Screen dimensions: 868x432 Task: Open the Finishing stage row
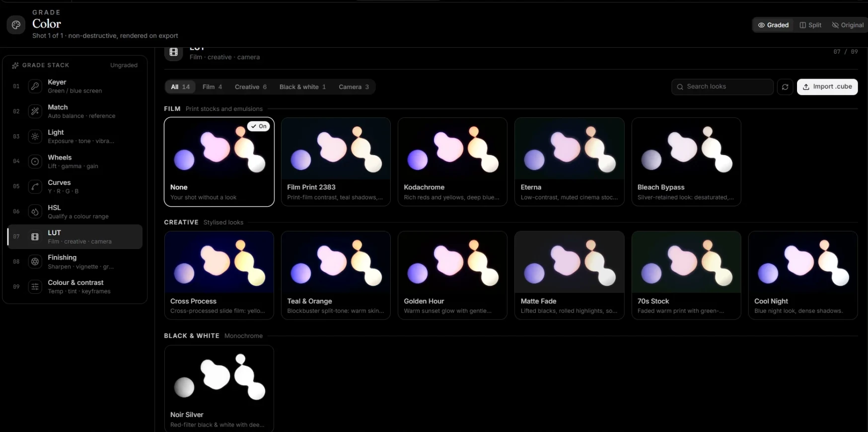[x=75, y=261]
